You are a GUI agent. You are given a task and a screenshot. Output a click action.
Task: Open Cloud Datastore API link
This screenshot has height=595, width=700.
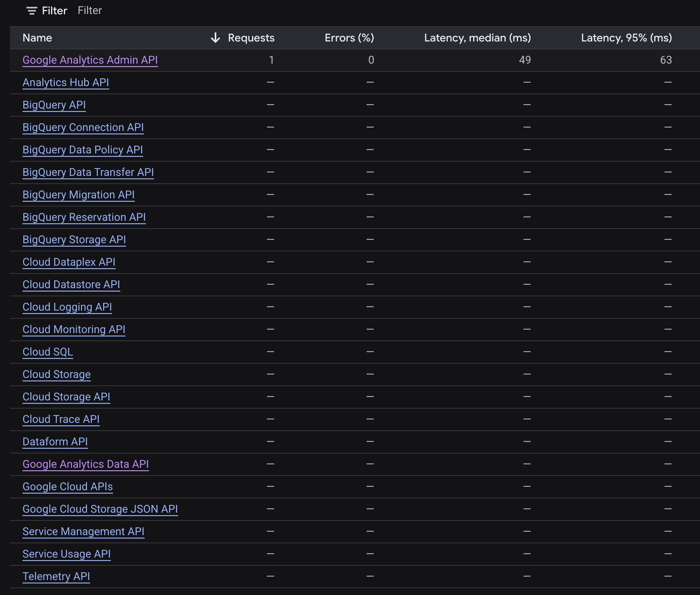pyautogui.click(x=71, y=285)
